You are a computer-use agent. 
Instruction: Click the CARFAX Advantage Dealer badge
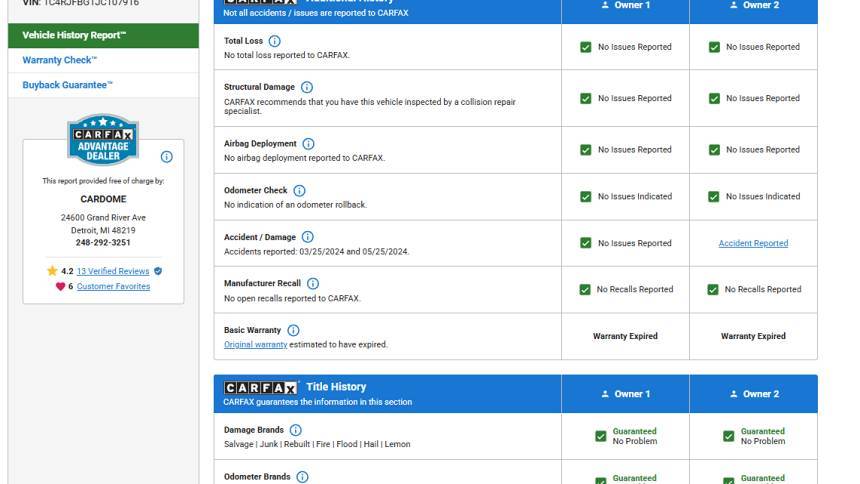(103, 140)
